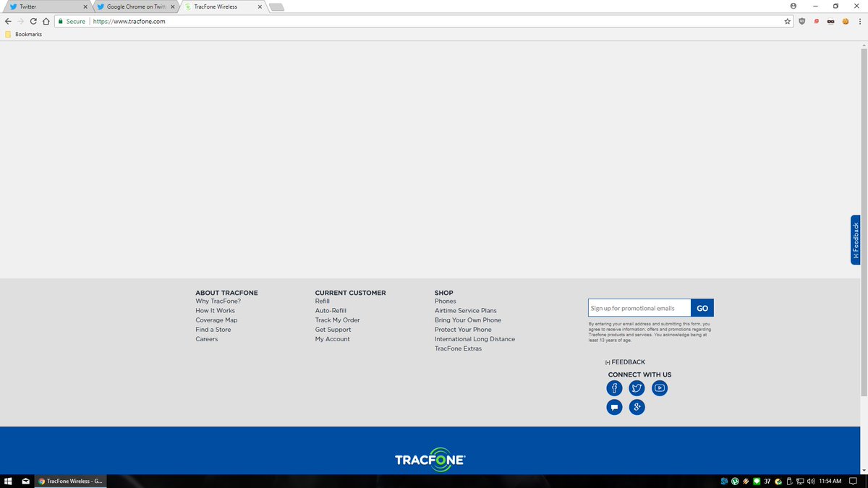Open the Windows Start menu
The width and height of the screenshot is (868, 488).
(9, 481)
